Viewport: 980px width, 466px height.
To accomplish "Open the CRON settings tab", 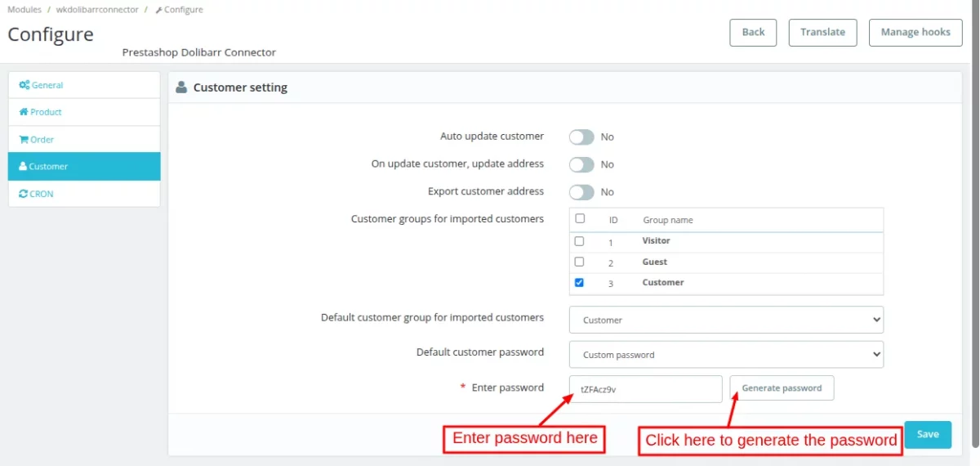I will (x=84, y=194).
